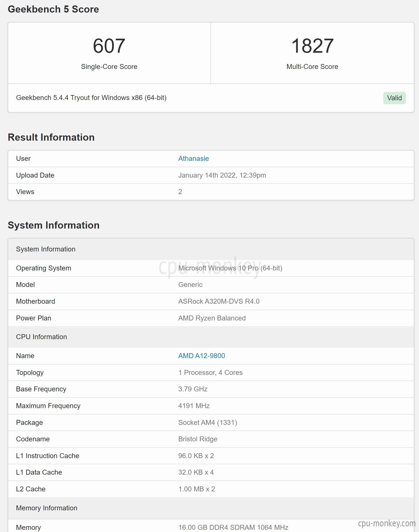Screen dimensions: 419x532
Task: Click the CPU Name row label
Action: pyautogui.click(x=25, y=356)
